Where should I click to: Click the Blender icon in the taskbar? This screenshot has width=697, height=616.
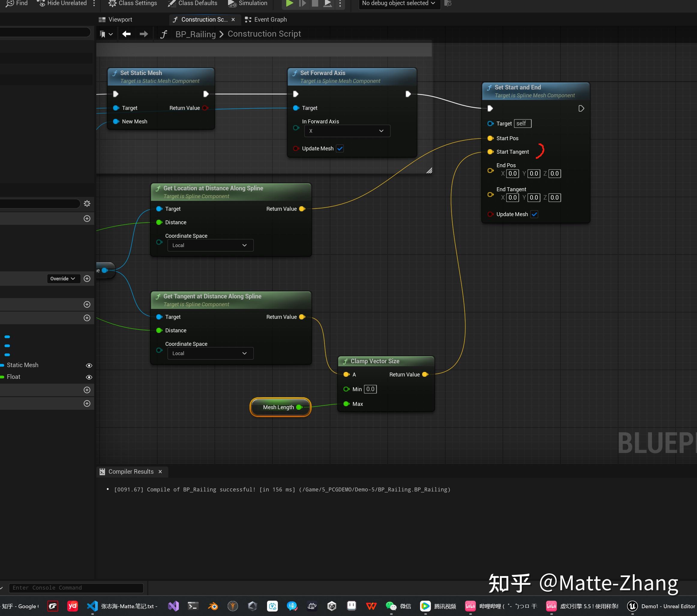tap(213, 606)
